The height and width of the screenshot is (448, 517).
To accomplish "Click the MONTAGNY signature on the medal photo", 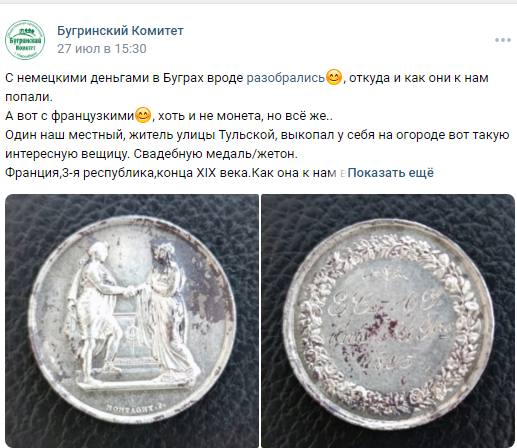I will (x=136, y=407).
